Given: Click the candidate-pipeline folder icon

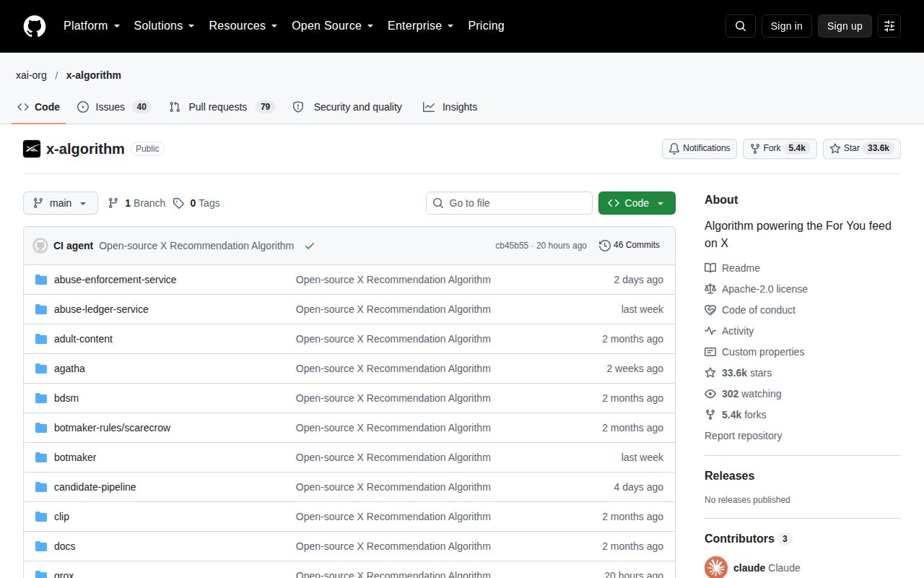Looking at the screenshot, I should [41, 487].
